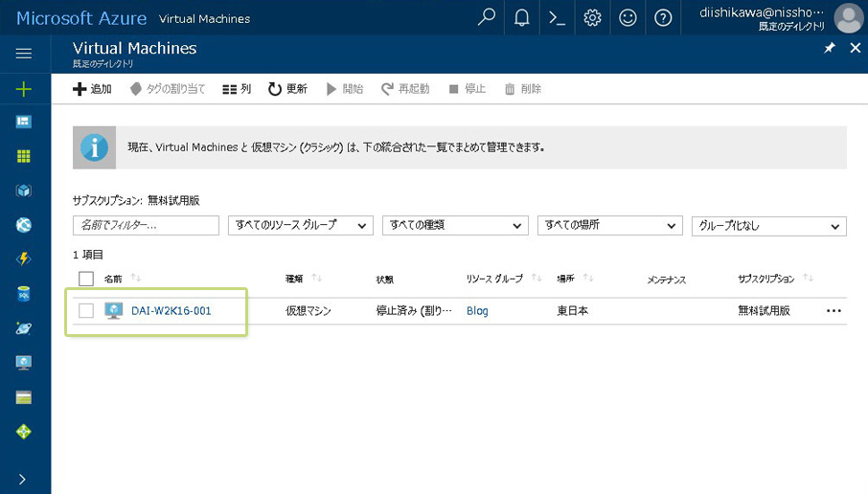Image resolution: width=868 pixels, height=494 pixels.
Task: Pin the Virtual Machines blade
Action: [x=830, y=48]
